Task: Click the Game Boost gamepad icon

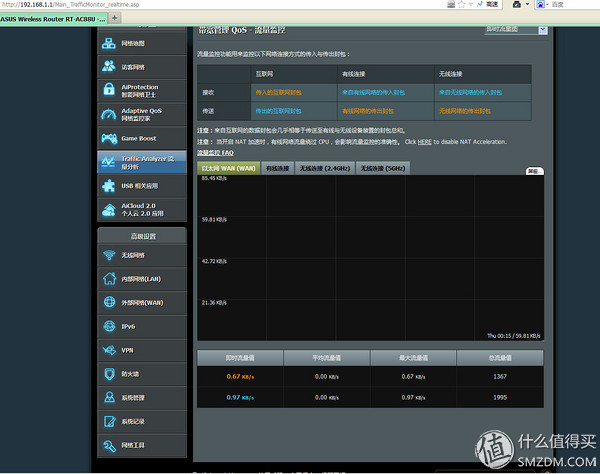Action: [109, 138]
